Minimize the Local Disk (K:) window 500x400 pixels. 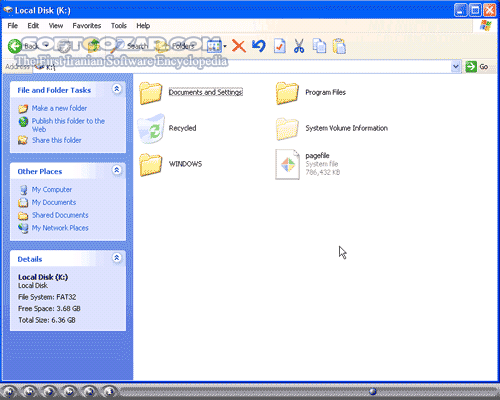460,10
